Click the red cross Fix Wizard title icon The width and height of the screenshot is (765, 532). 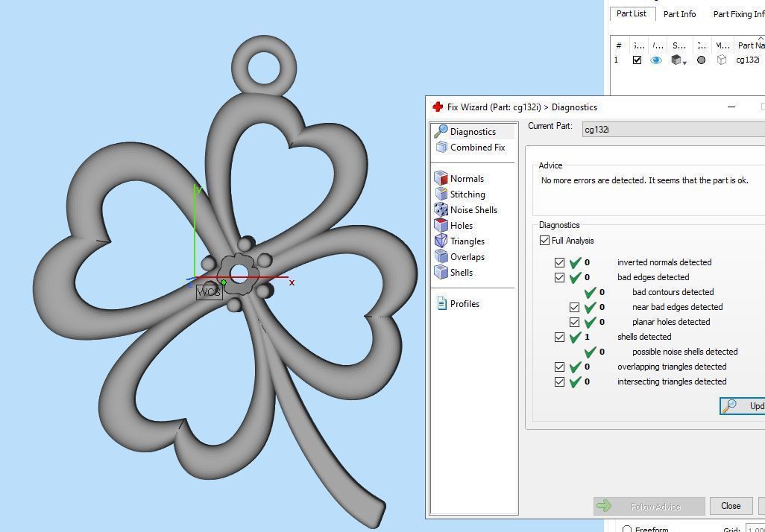[438, 107]
